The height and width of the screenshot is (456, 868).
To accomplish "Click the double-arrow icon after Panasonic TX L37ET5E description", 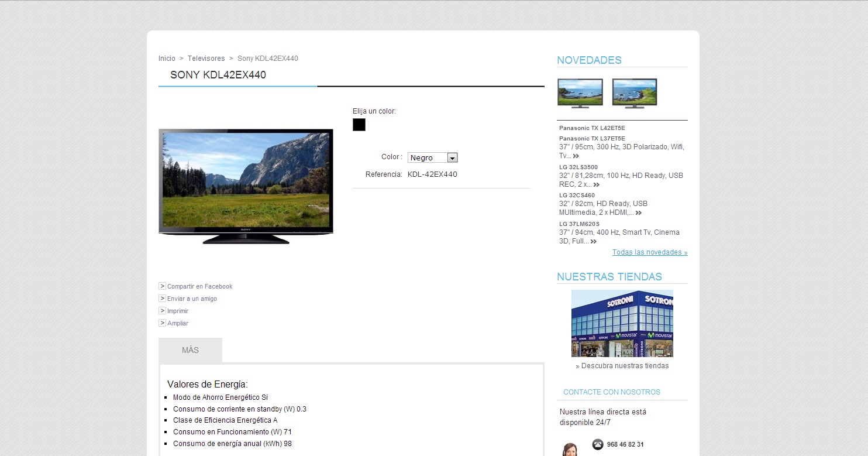I will [576, 156].
